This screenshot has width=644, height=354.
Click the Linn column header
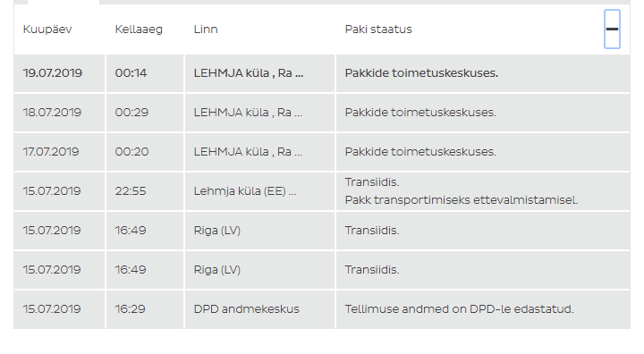point(206,29)
